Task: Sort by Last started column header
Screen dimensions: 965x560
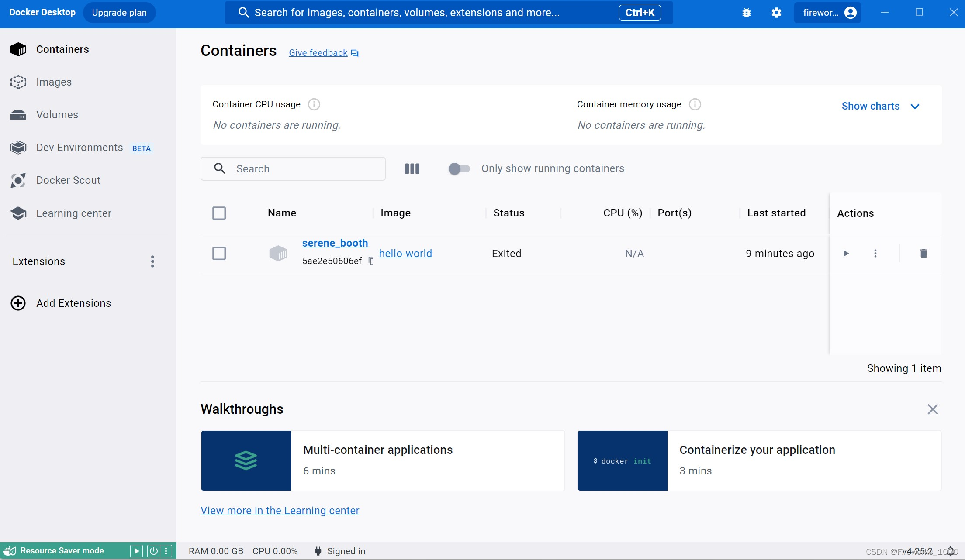Action: coord(776,213)
